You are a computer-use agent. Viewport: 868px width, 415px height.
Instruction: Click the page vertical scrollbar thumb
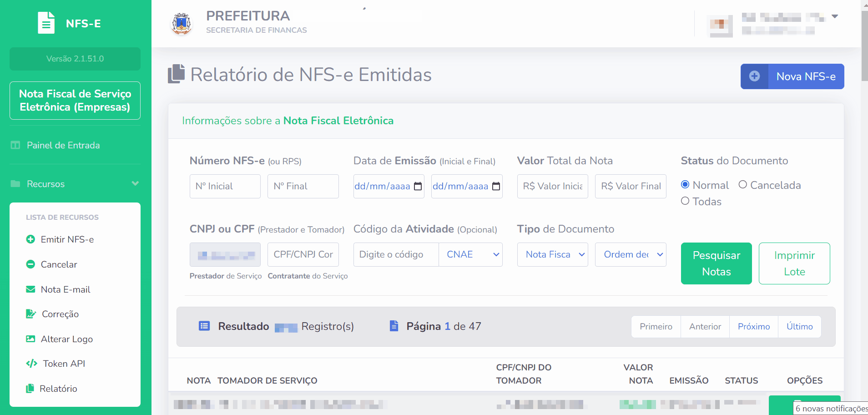pyautogui.click(x=864, y=46)
